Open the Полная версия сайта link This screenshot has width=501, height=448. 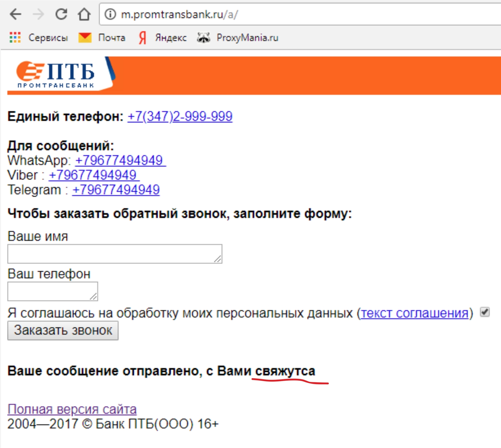72,409
